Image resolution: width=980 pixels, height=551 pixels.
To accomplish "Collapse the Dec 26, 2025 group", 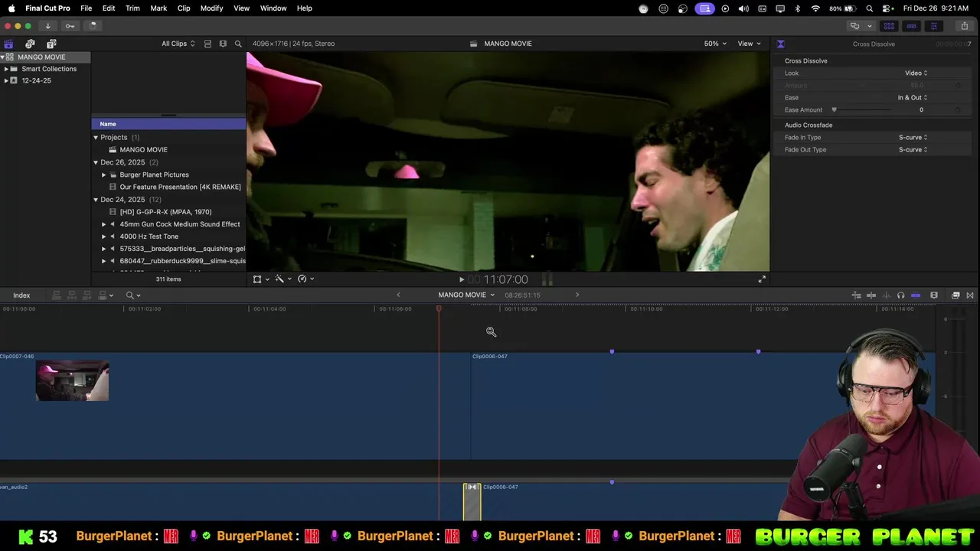I will pos(96,162).
